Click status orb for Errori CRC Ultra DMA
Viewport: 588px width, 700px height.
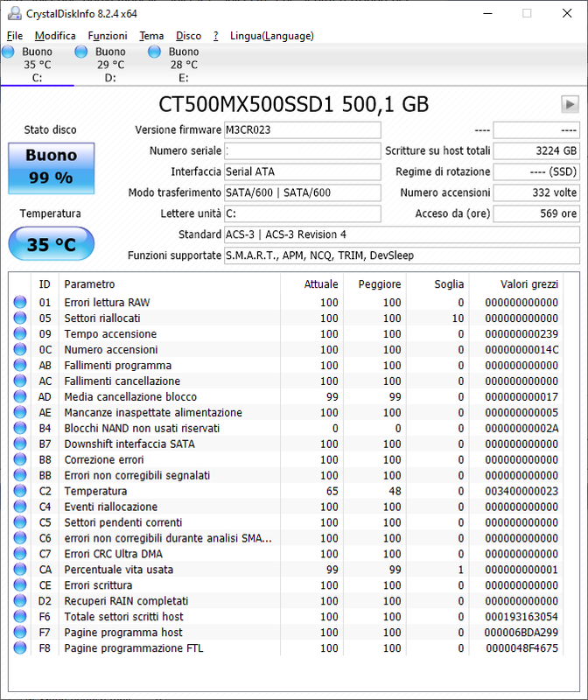click(20, 554)
